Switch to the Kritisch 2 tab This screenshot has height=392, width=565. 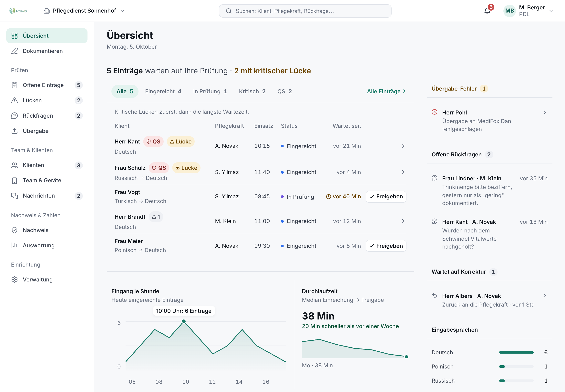coord(252,91)
